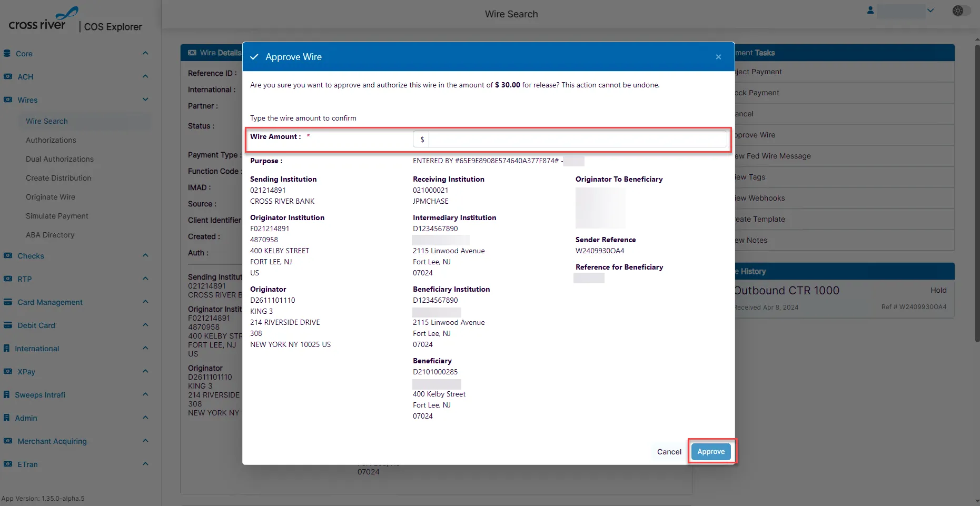Viewport: 980px width, 506px height.
Task: Click Approve Wire in Payment Tasks
Action: tap(845, 135)
